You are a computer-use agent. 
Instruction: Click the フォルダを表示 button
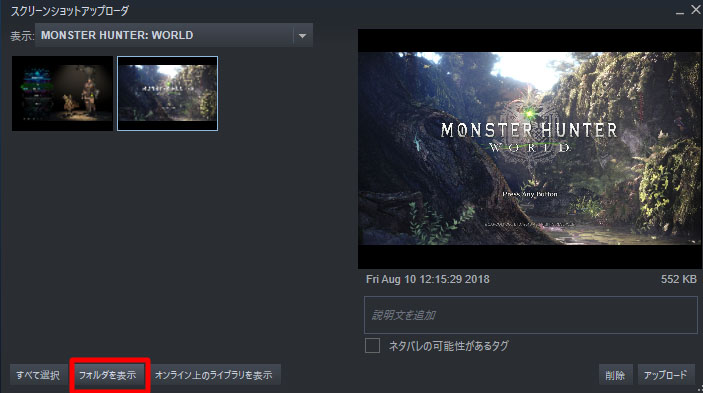click(x=108, y=375)
